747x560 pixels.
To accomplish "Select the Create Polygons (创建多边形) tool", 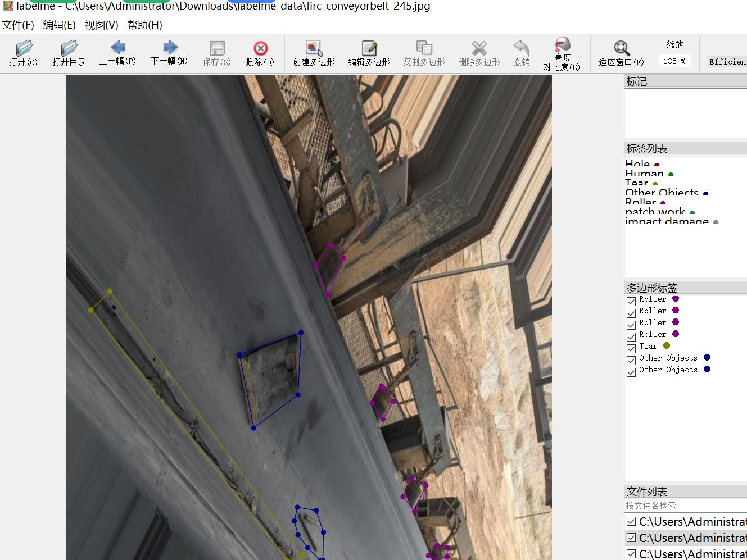I will coord(314,53).
